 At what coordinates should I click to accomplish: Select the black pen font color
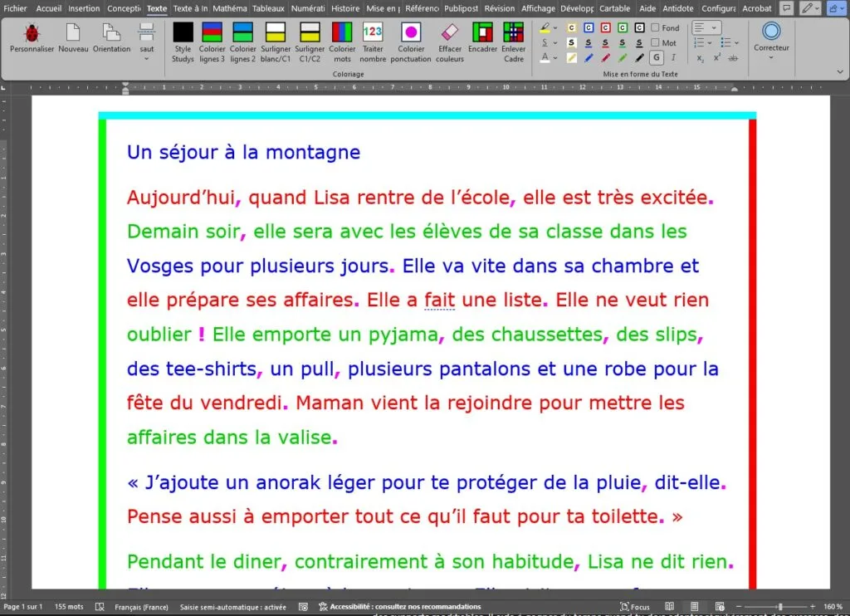tap(640, 58)
